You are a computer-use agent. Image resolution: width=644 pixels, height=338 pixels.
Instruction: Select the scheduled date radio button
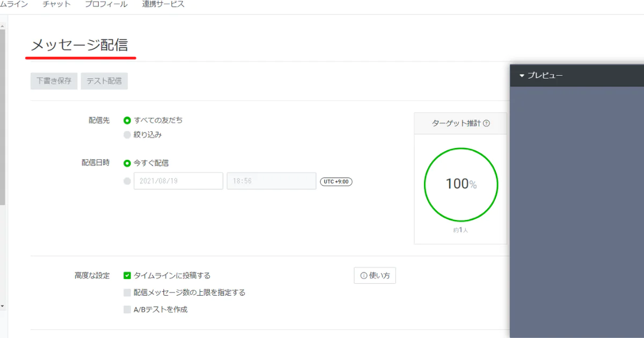point(127,181)
